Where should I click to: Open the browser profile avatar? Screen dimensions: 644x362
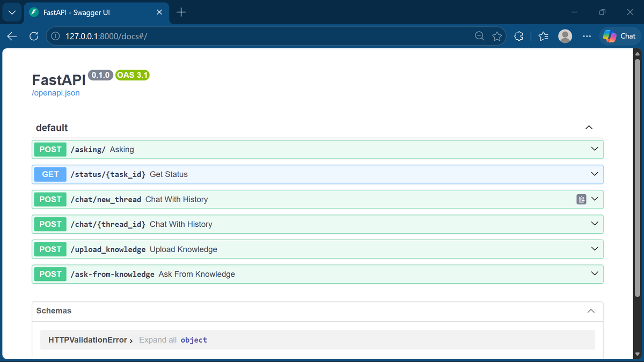click(x=565, y=36)
